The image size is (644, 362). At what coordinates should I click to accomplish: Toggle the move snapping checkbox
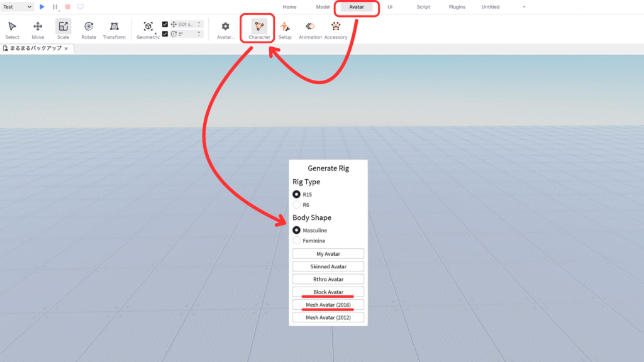165,24
